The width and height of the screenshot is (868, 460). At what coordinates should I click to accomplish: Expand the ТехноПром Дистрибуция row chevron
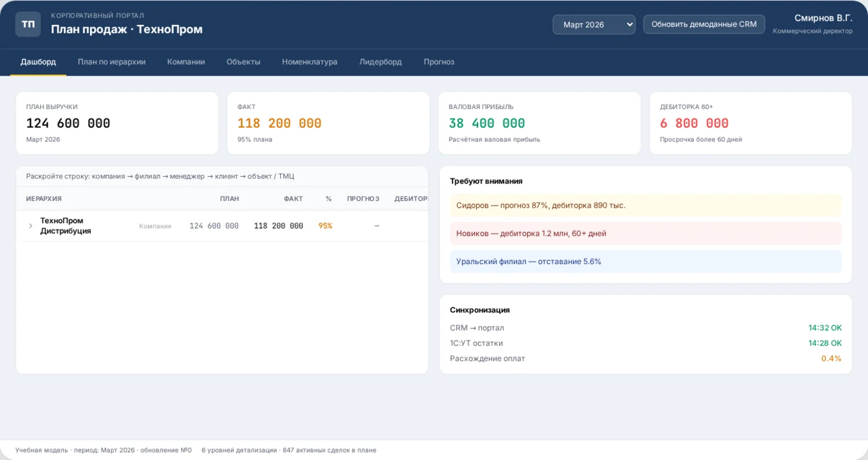pyautogui.click(x=30, y=226)
